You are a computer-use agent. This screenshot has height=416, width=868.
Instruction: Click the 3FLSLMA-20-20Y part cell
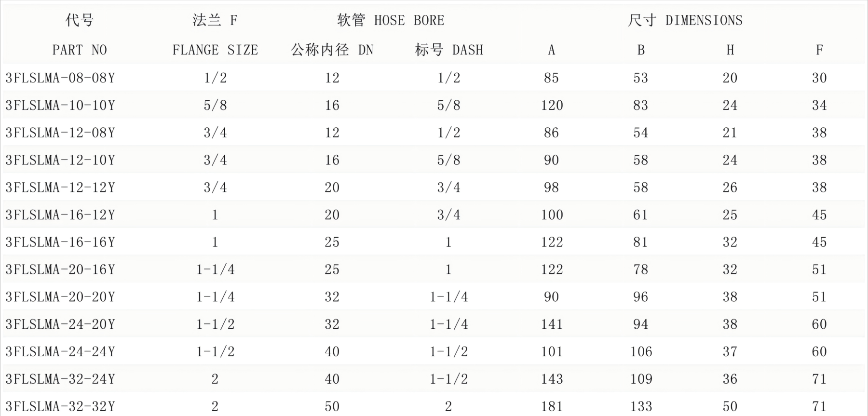[x=60, y=297]
